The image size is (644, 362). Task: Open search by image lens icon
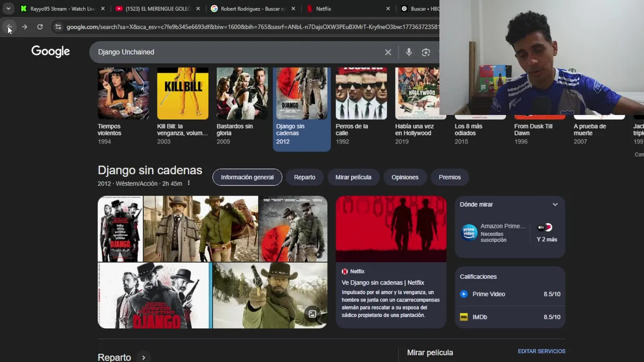[426, 52]
